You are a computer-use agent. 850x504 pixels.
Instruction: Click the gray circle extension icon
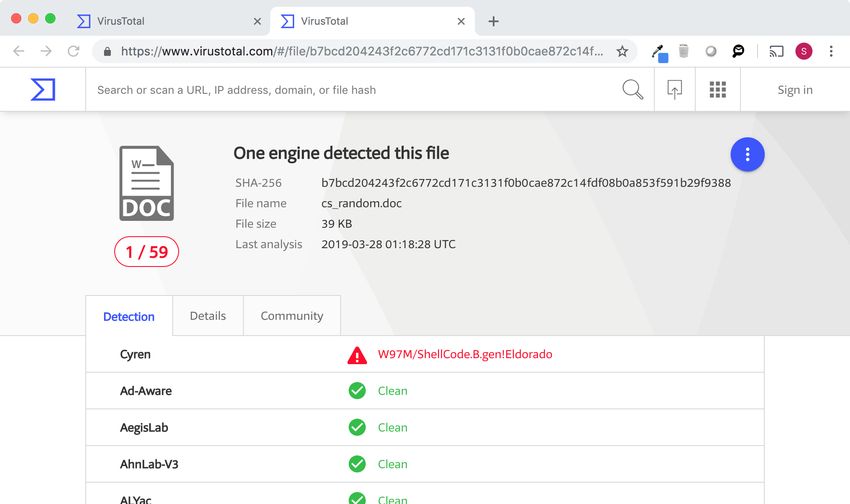(x=710, y=51)
